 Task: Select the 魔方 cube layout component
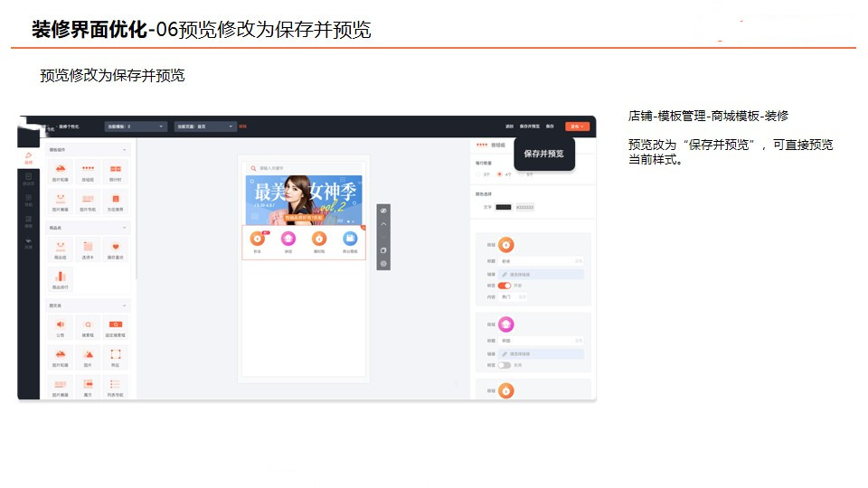(88, 387)
